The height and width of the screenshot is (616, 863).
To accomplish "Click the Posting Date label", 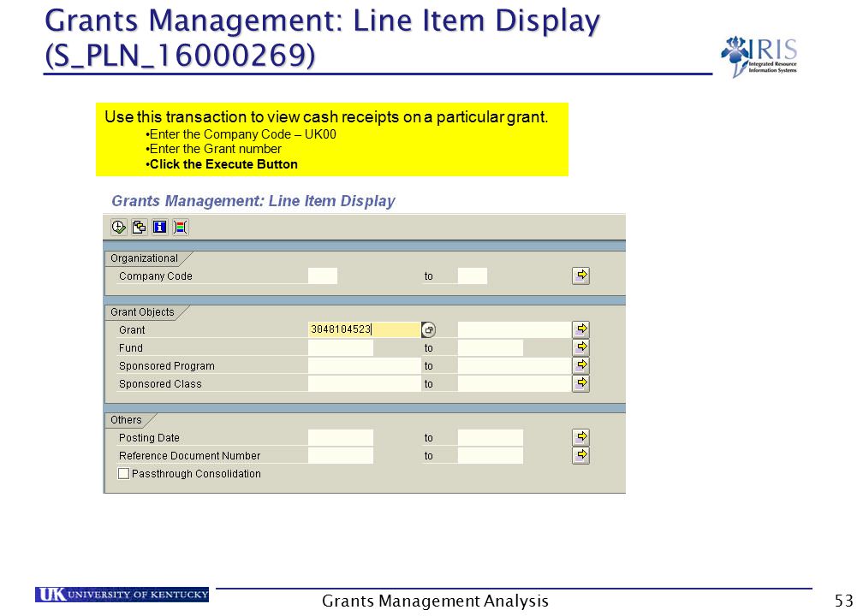I will point(149,438).
